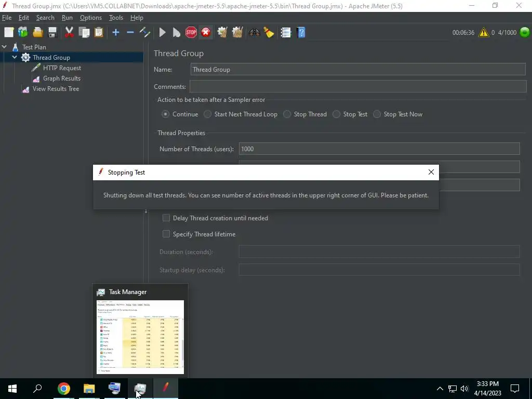Check Specify Thread lifetime checkbox
The width and height of the screenshot is (532, 399).
coord(166,234)
